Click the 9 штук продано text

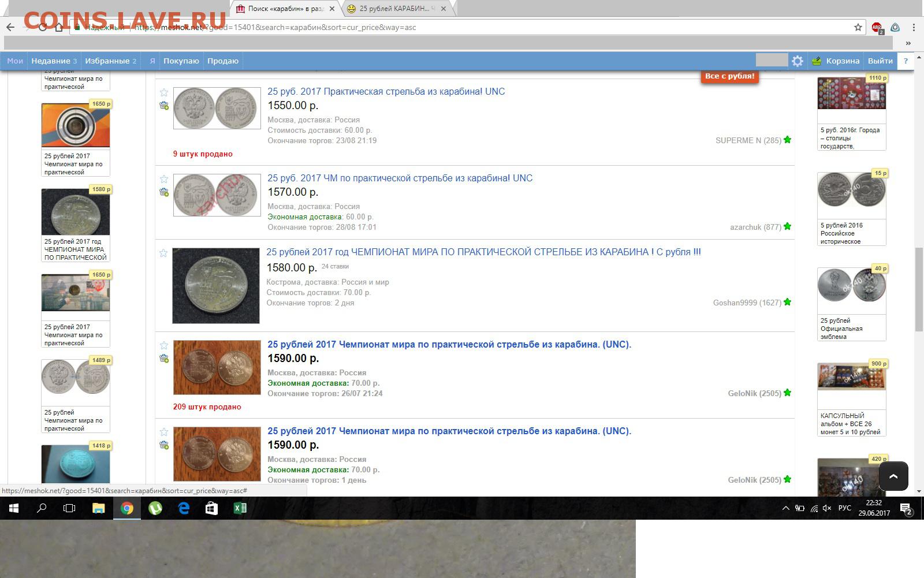click(203, 154)
